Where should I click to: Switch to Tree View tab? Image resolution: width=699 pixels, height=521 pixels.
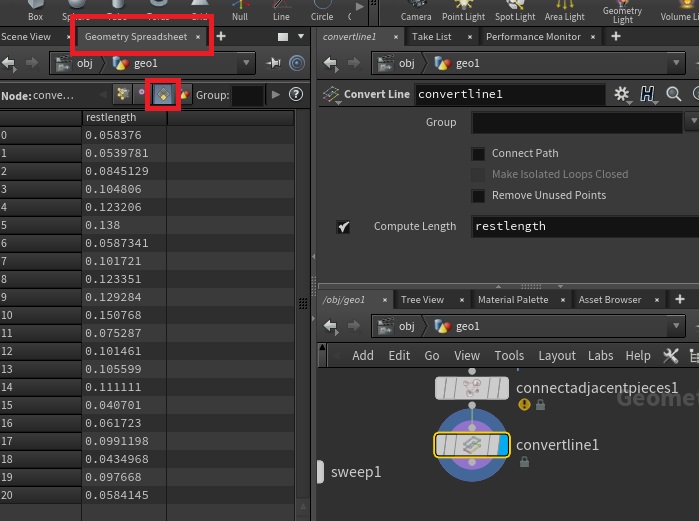(x=422, y=299)
